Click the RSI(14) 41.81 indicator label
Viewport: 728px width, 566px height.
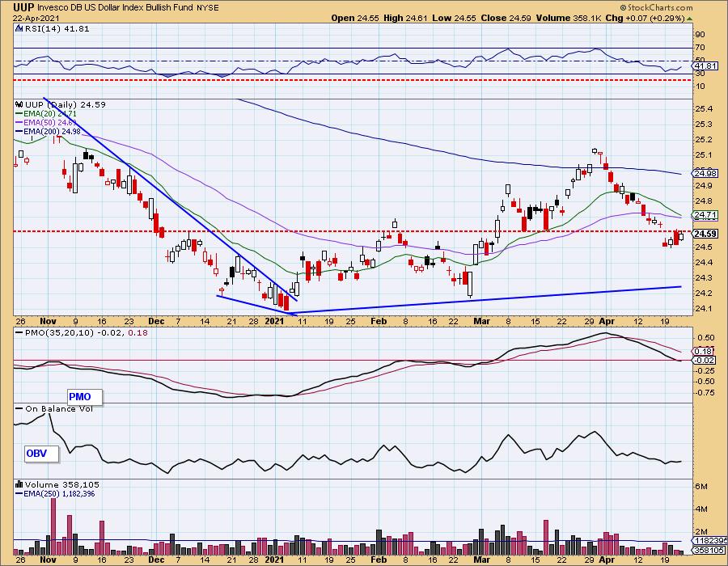[57, 28]
